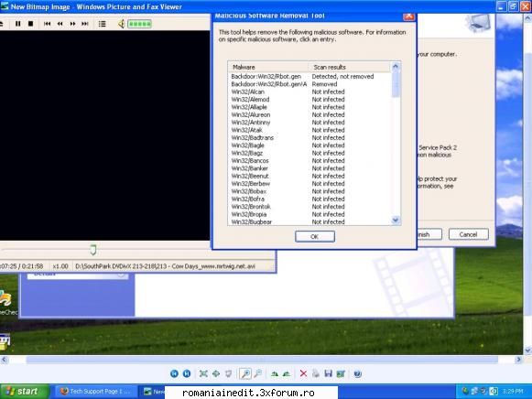Fast-forward the video in the media player

point(72,24)
